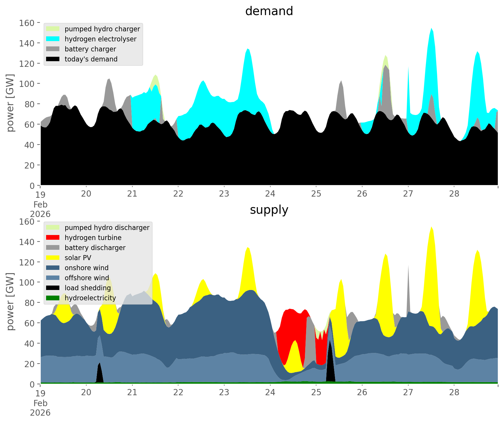Click the offshore wind legend swatch
Image resolution: width=504 pixels, height=423 pixels.
53,278
